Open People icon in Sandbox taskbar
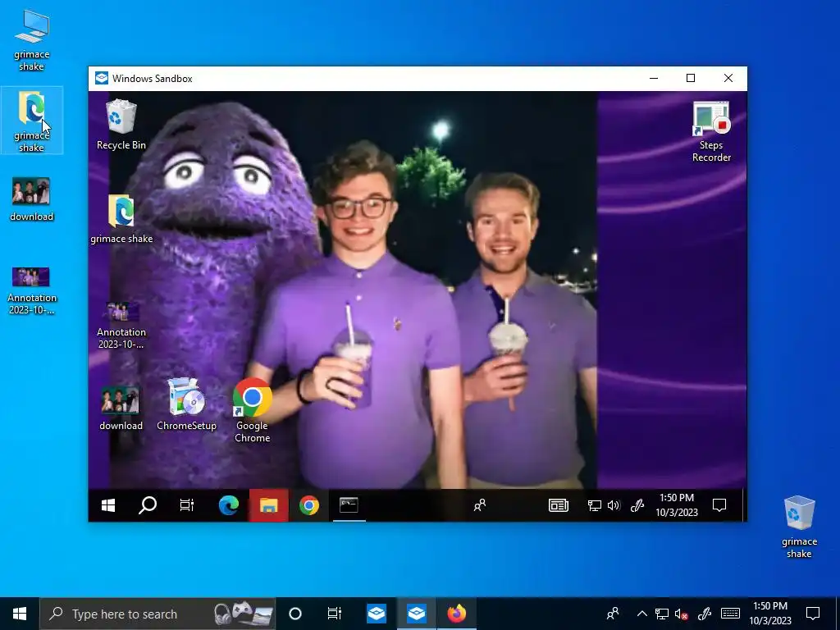Viewport: 840px width, 630px height. point(479,505)
